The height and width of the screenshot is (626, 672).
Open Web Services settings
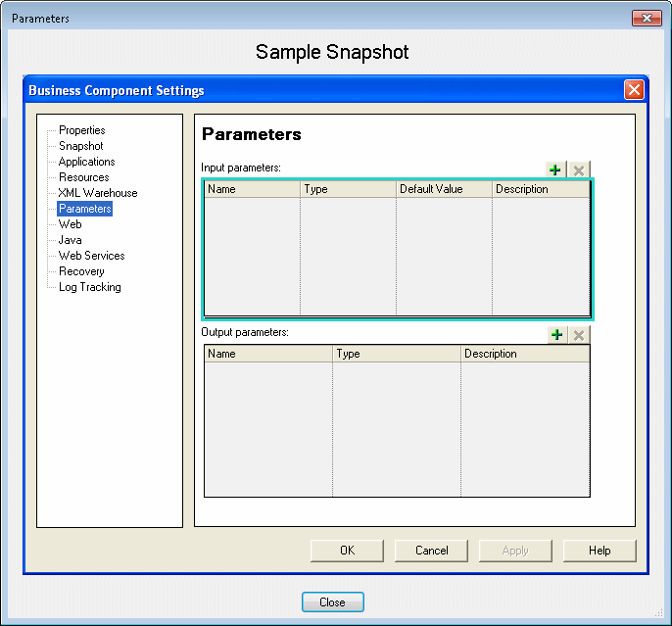tap(91, 256)
